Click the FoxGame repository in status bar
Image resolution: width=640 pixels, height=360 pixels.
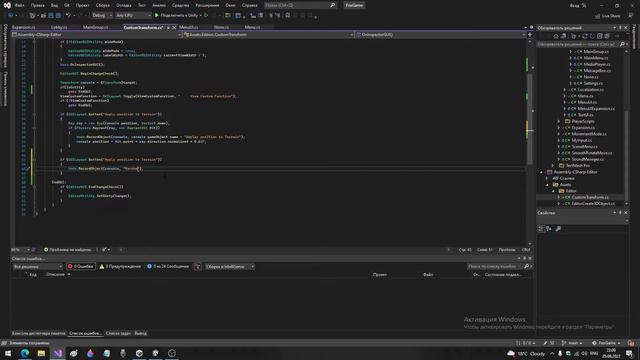[606, 343]
